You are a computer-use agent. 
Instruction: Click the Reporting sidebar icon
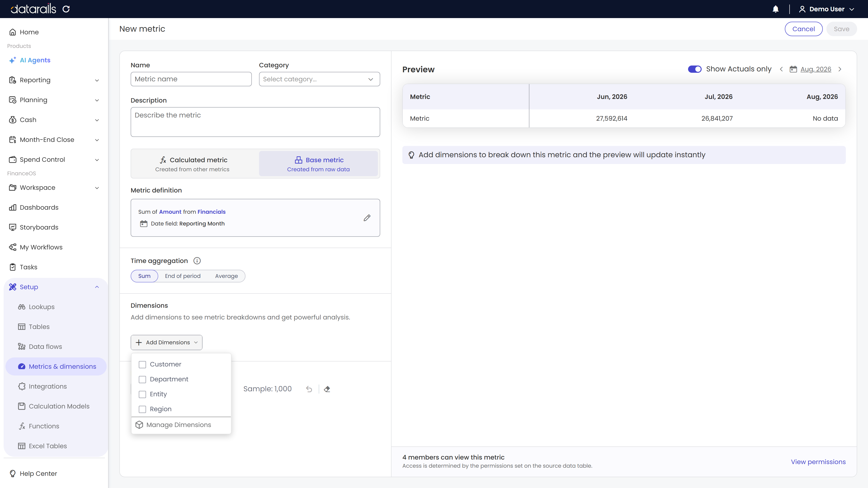point(12,80)
